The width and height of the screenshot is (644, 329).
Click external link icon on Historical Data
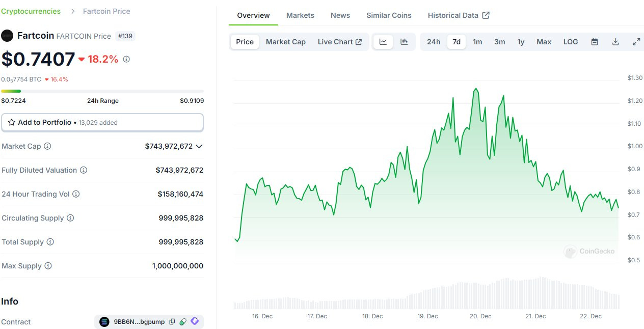tap(486, 15)
